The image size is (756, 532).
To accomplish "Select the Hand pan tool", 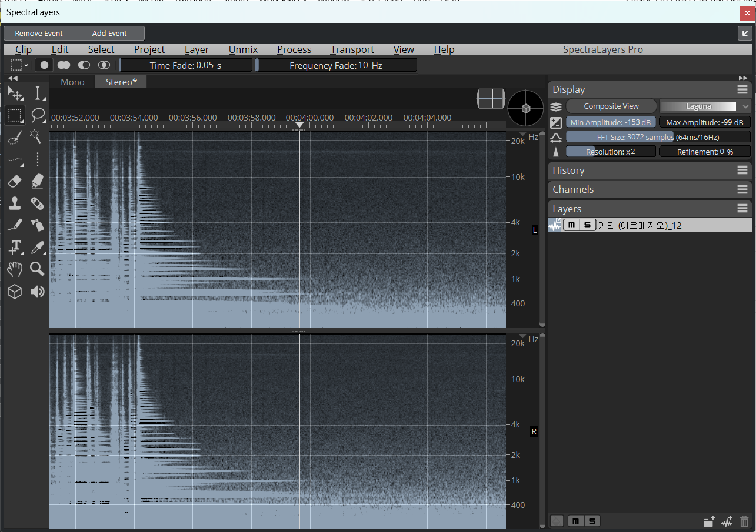I will 15,269.
